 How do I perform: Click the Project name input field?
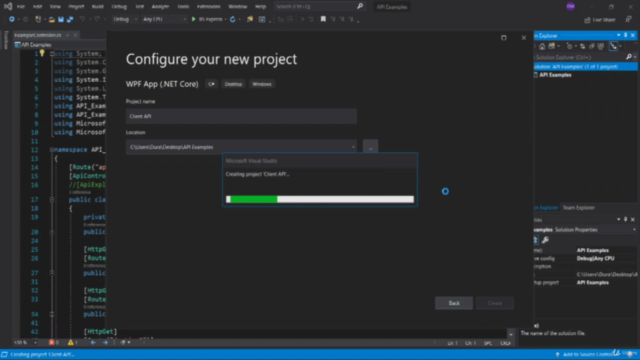(x=241, y=116)
